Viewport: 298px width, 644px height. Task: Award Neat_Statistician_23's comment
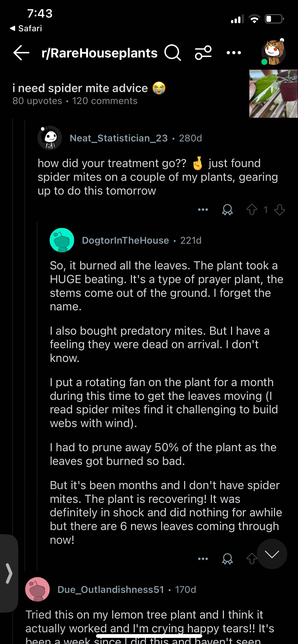pyautogui.click(x=227, y=210)
